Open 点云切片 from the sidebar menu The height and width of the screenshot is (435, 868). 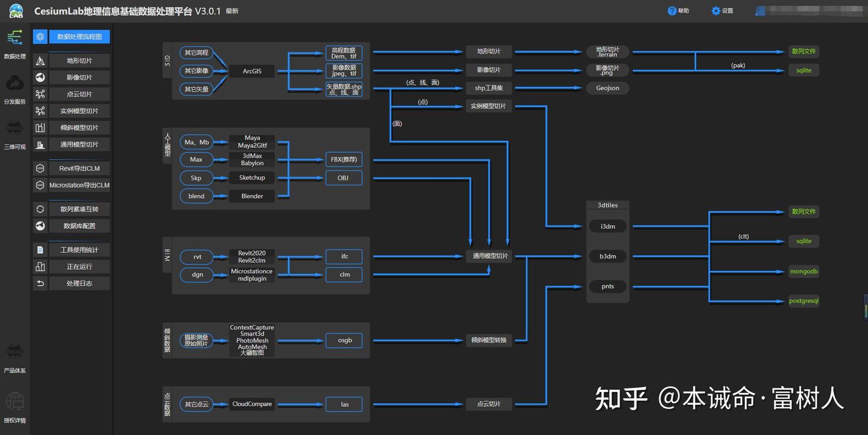80,94
